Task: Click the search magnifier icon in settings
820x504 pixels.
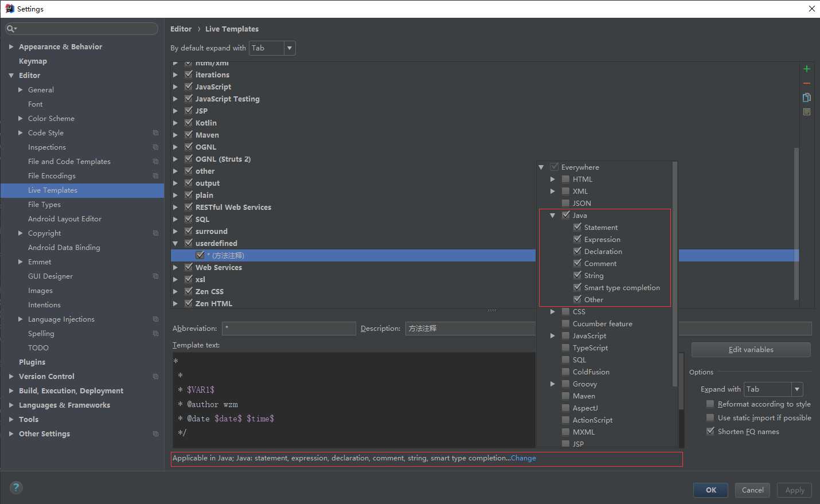Action: tap(11, 29)
